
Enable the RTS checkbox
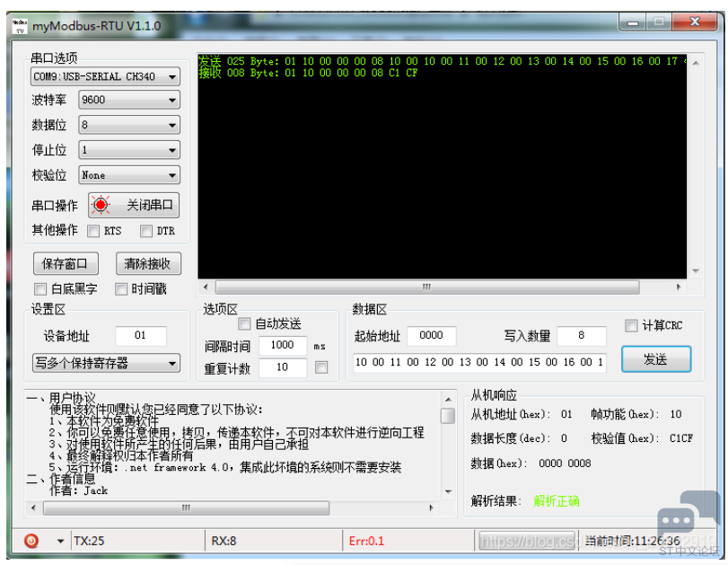pyautogui.click(x=93, y=231)
